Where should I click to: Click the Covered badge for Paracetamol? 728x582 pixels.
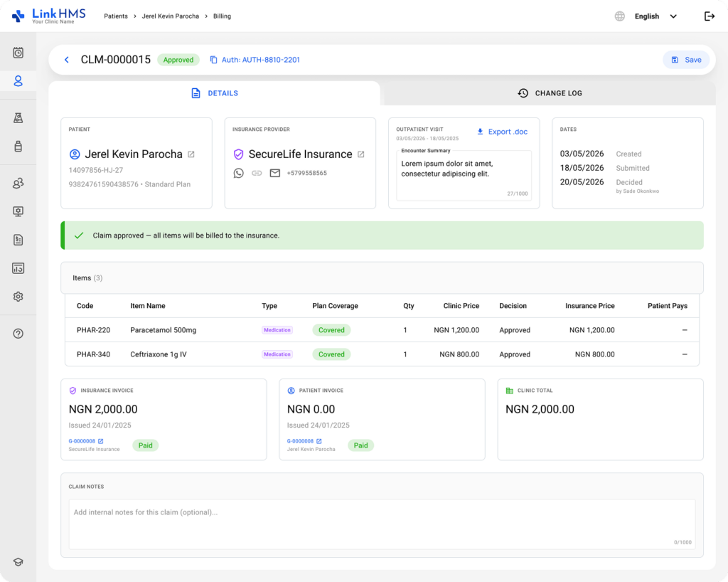[331, 330]
